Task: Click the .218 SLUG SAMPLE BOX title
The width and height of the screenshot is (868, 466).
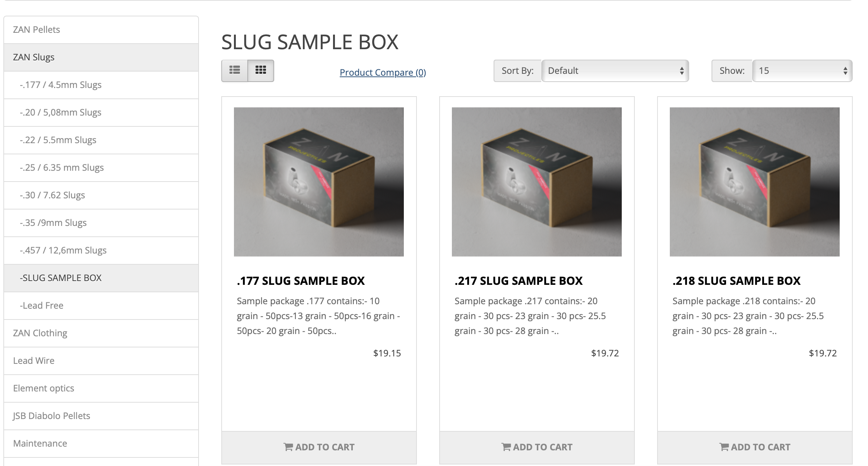Action: pos(736,281)
